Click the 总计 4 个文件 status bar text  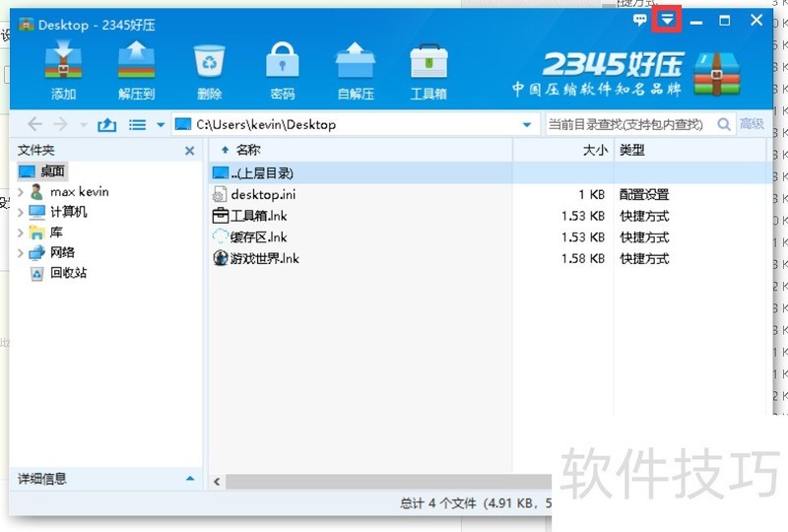point(437,502)
